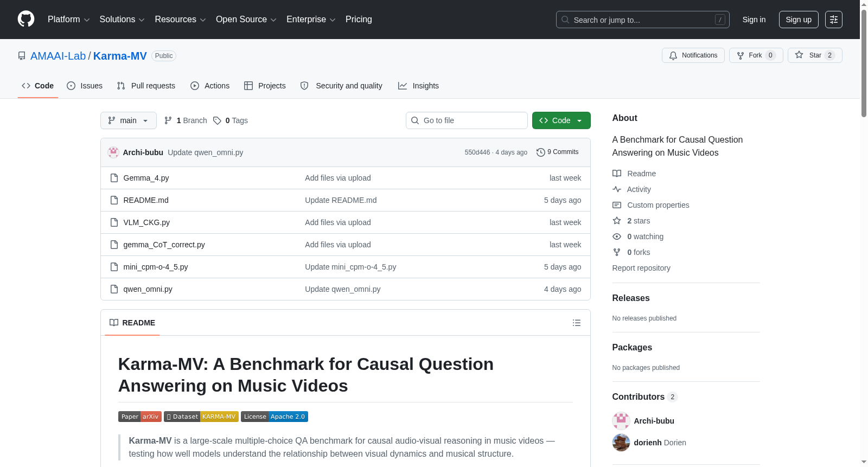The image size is (868, 467).
Task: Open the Update README.md commit message
Action: [341, 200]
